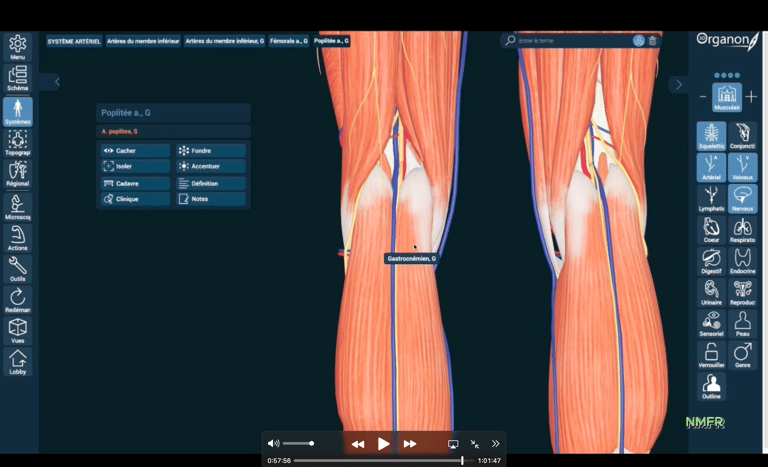The image size is (768, 467).
Task: Click the Redémarrer reset icon
Action: 18,300
